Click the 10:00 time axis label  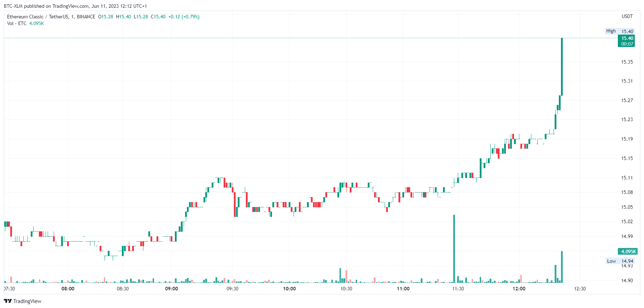click(289, 289)
